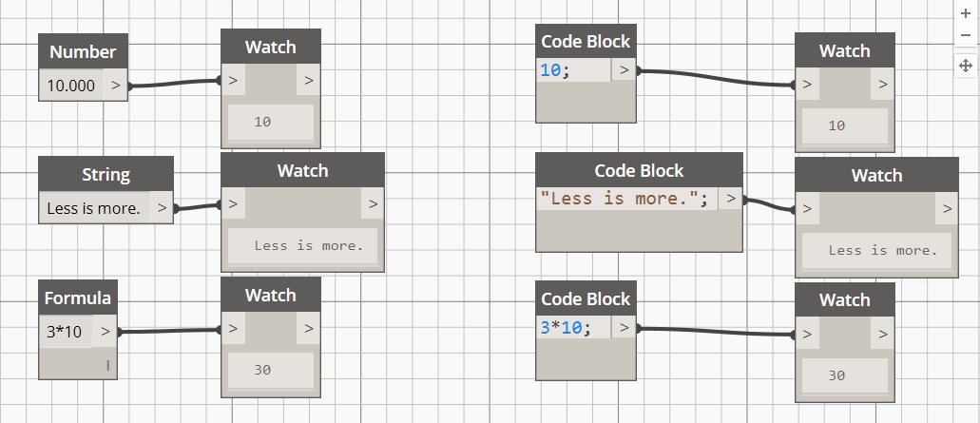Select the Number node header
Viewport: 980px width, 423px height.
[83, 51]
